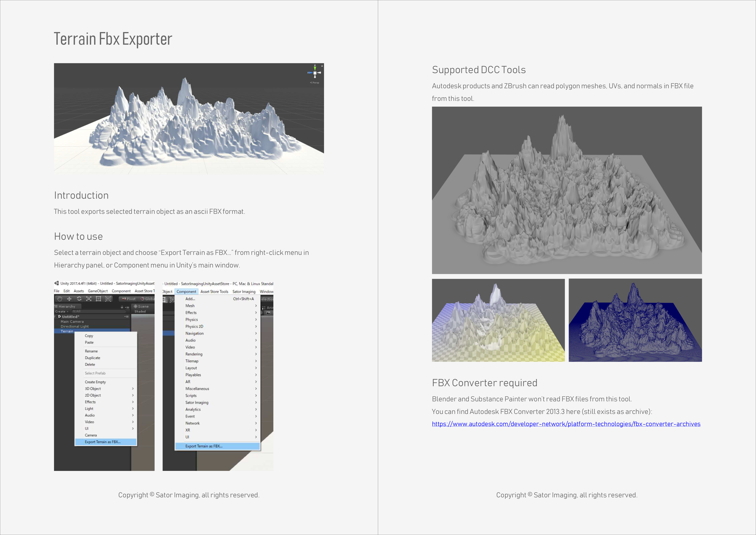
Task: Toggle the Hierarchy panel lock icon
Action: click(x=122, y=307)
